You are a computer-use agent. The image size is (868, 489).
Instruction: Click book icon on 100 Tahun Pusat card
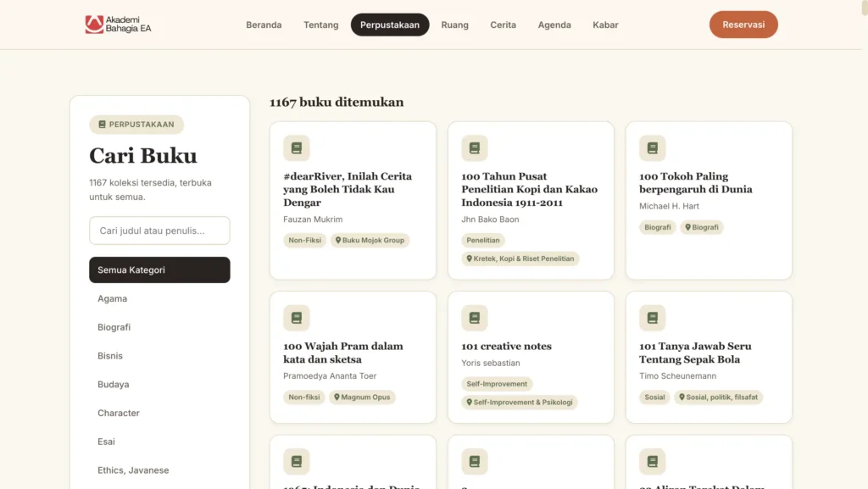tap(475, 147)
